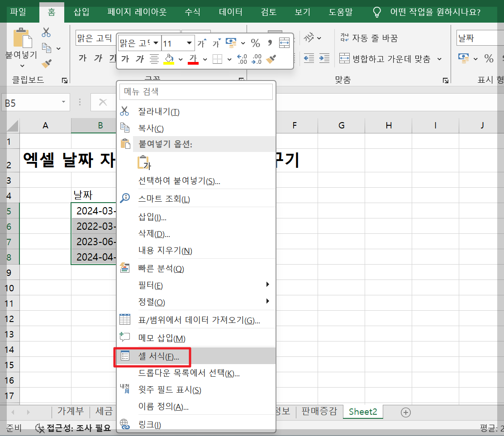Apply percent style from the mini toolbar
The width and height of the screenshot is (504, 436).
pyautogui.click(x=255, y=43)
